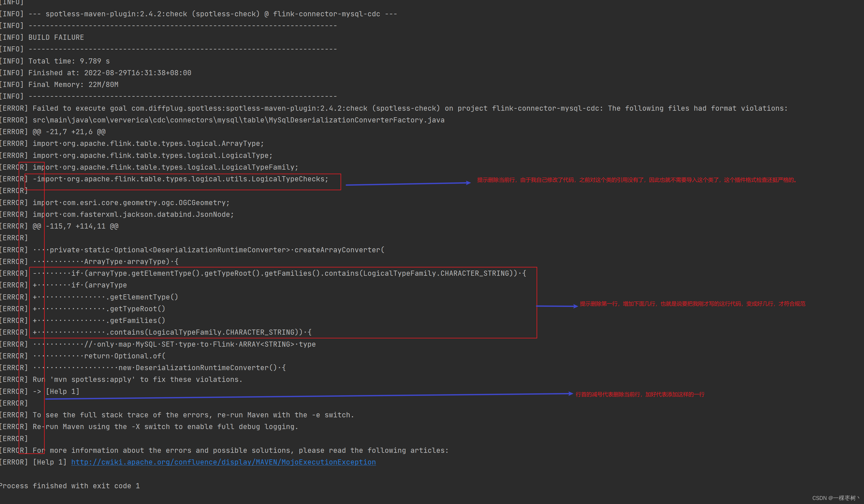Click the 'new DeserializationRuntimeConverter() {' line
Viewport: 864px width, 504px height.
click(x=143, y=368)
